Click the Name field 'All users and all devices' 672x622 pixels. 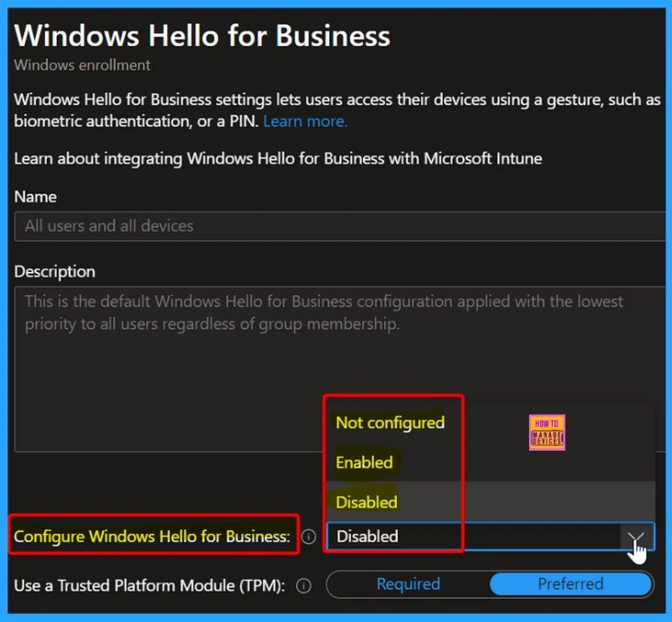pos(339,225)
